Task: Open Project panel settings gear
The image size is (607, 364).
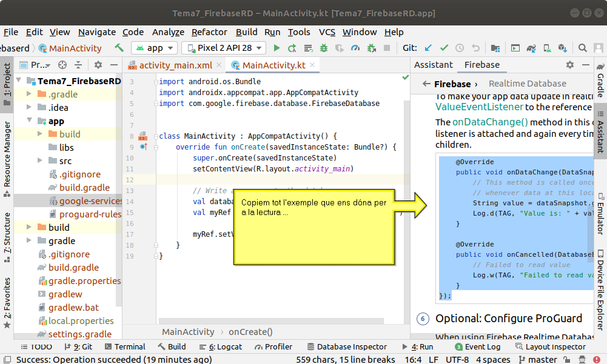Action: pyautogui.click(x=98, y=65)
